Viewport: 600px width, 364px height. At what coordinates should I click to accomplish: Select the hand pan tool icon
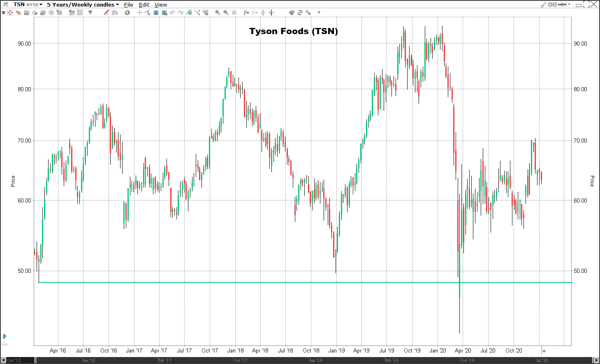click(18, 13)
